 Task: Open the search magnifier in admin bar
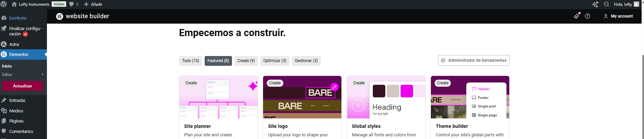(x=606, y=4)
